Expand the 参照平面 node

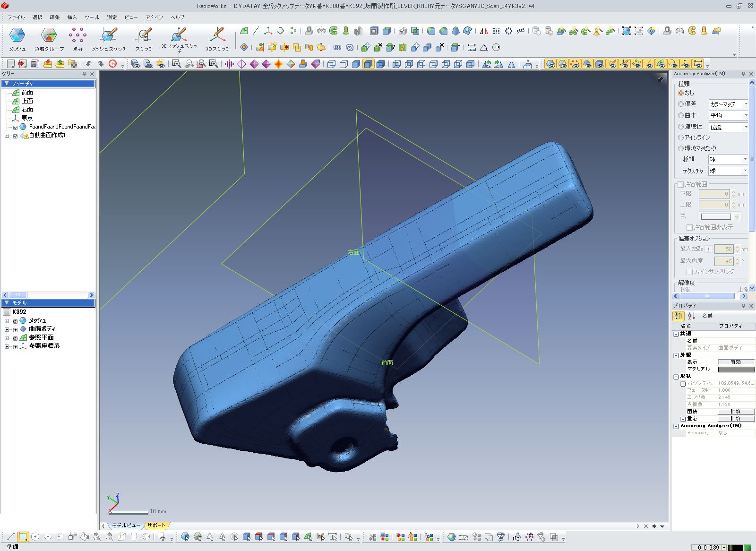click(x=7, y=338)
